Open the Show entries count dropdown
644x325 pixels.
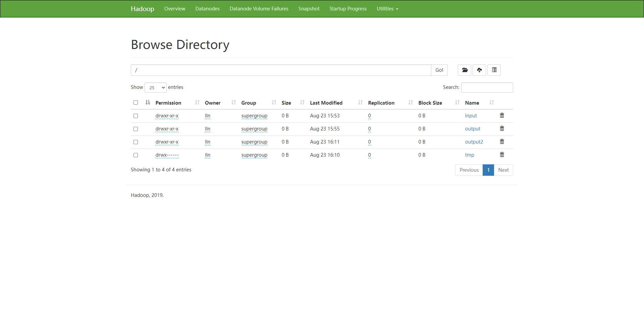coord(156,88)
